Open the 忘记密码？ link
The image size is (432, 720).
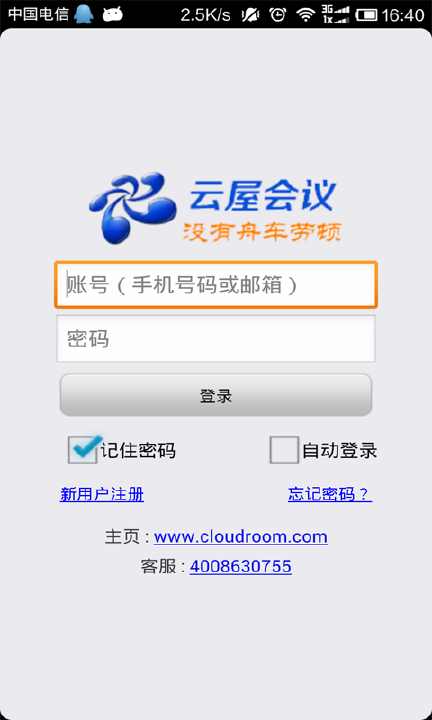pyautogui.click(x=330, y=495)
